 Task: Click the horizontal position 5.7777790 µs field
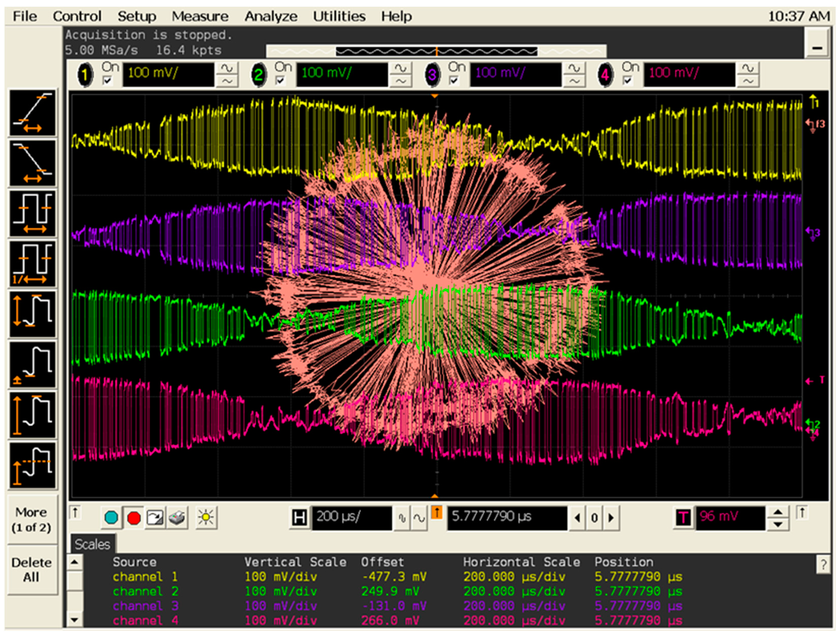(x=507, y=518)
